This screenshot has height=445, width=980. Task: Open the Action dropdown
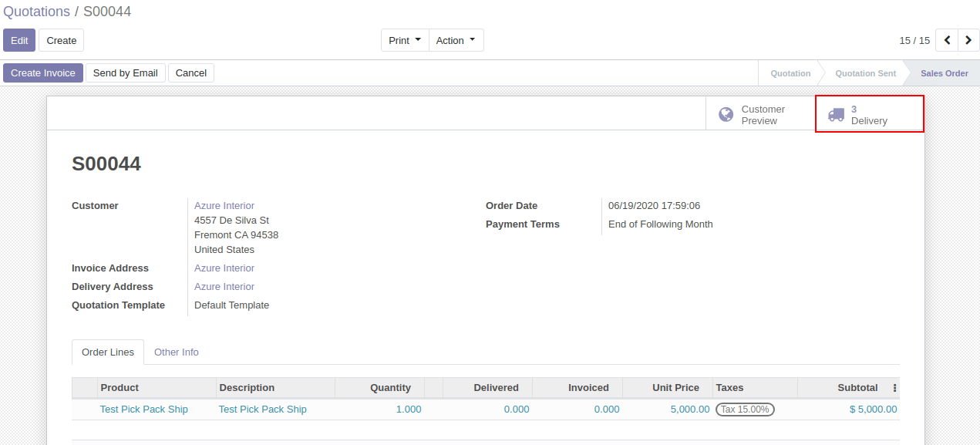point(456,40)
